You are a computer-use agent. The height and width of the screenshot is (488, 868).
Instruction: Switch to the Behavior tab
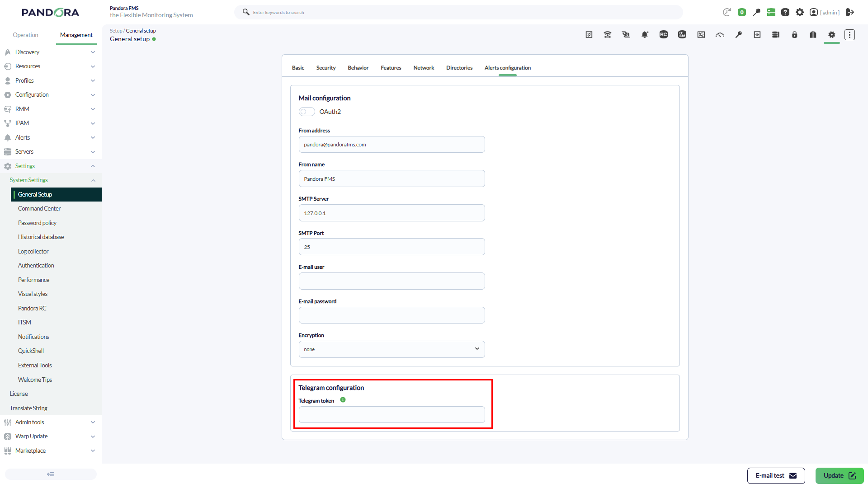358,68
